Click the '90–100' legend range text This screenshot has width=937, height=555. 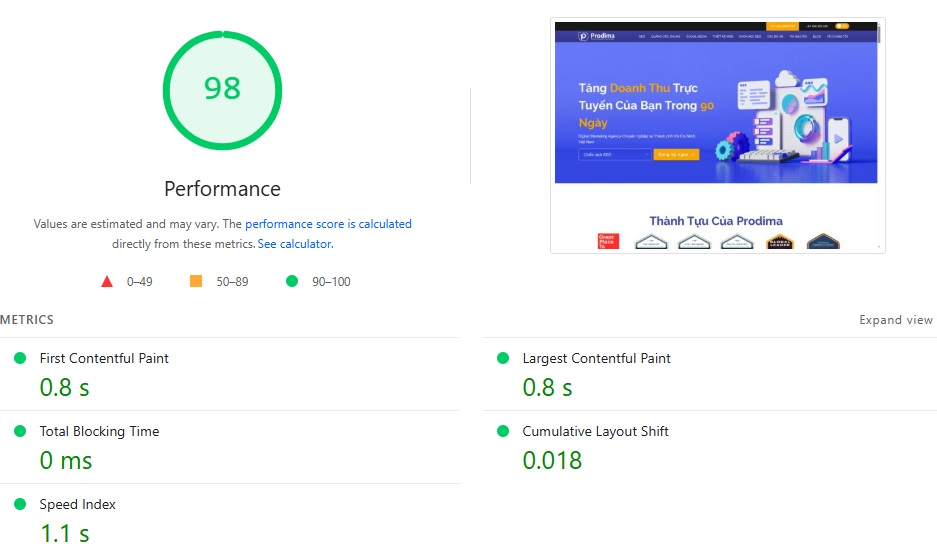pyautogui.click(x=331, y=281)
